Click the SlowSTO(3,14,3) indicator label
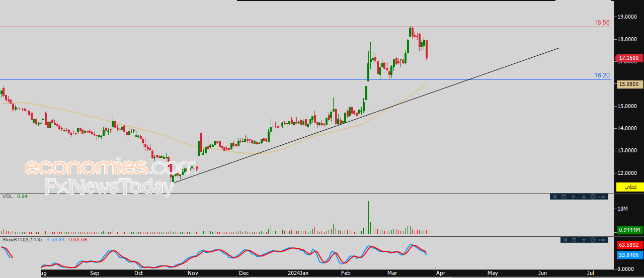 pos(23,239)
